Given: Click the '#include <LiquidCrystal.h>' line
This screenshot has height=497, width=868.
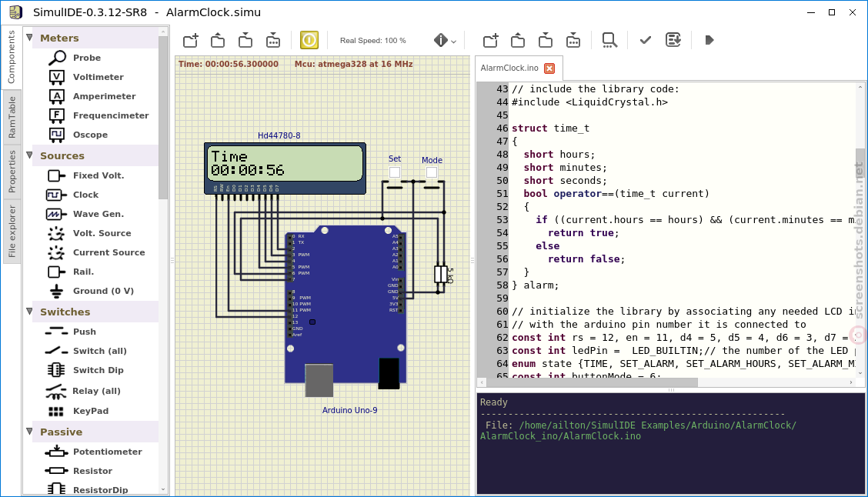Looking at the screenshot, I should pos(589,102).
